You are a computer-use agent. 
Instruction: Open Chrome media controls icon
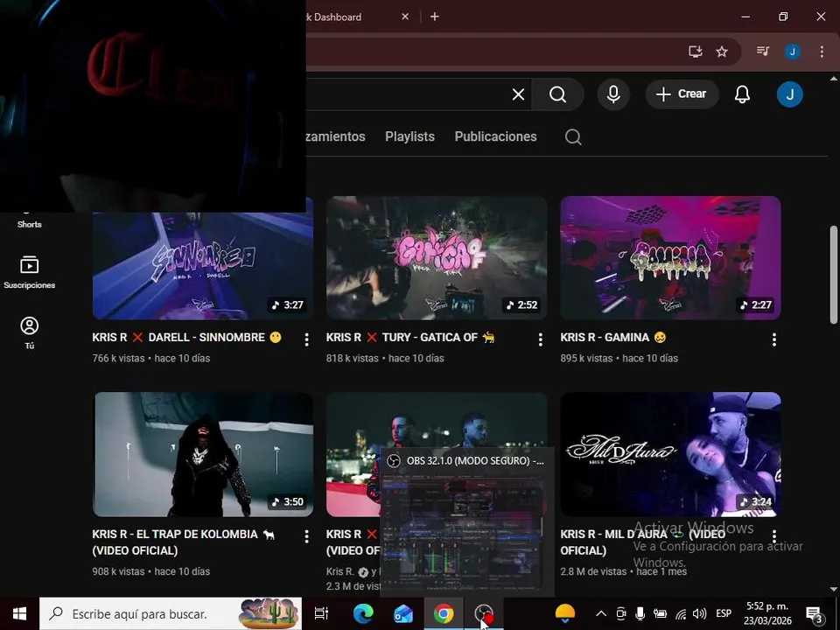tap(763, 52)
